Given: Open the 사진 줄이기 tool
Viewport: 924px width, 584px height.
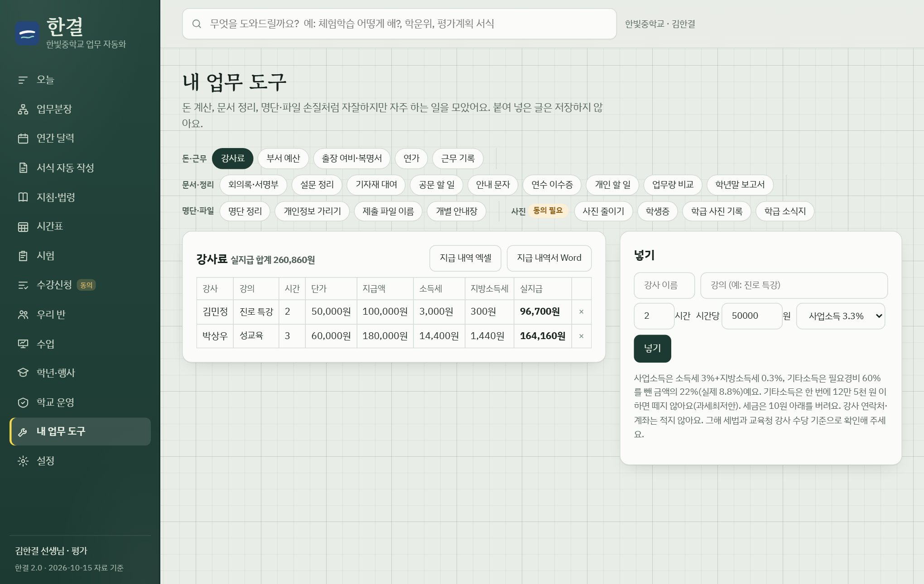Looking at the screenshot, I should click(x=603, y=211).
